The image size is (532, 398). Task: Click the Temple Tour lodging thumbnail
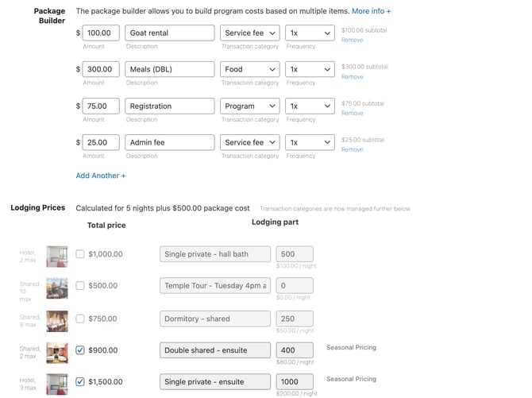pos(57,288)
